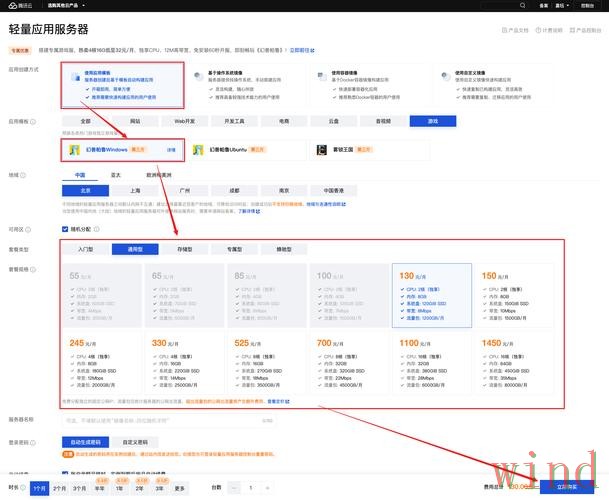Click the Tencent Cloud logo
The height and width of the screenshot is (500, 609).
tap(17, 5)
